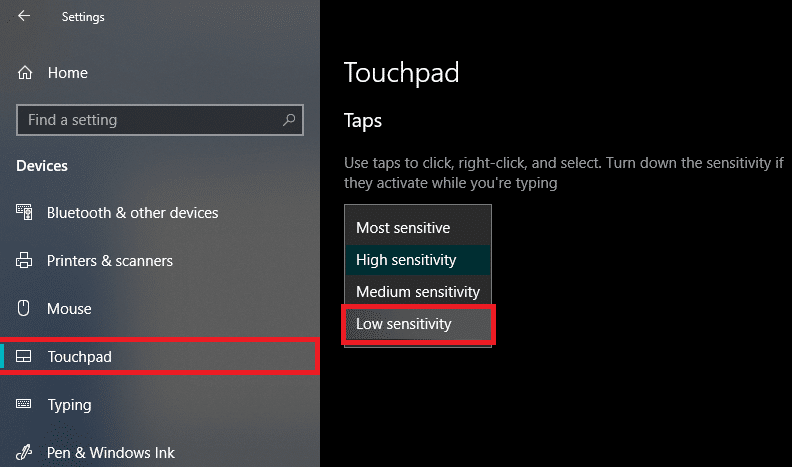Open Printers & scanners settings
Image resolution: width=792 pixels, height=467 pixels.
(x=110, y=261)
